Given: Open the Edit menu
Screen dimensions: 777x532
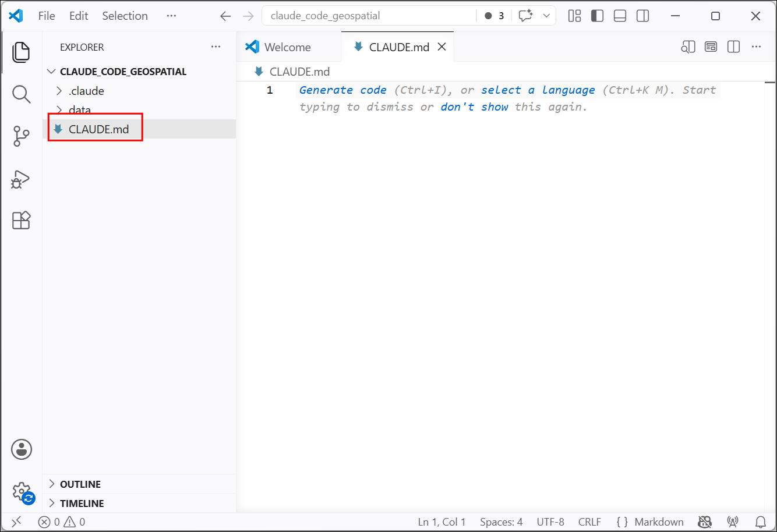Looking at the screenshot, I should coord(79,16).
